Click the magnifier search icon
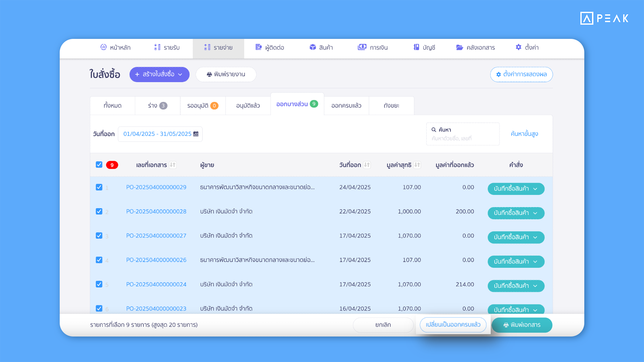 pos(434,130)
